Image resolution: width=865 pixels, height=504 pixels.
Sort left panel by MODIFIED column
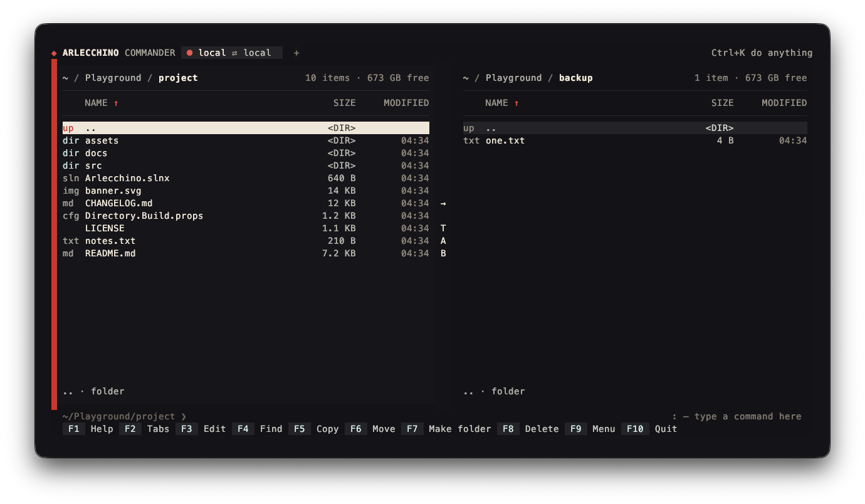point(406,103)
